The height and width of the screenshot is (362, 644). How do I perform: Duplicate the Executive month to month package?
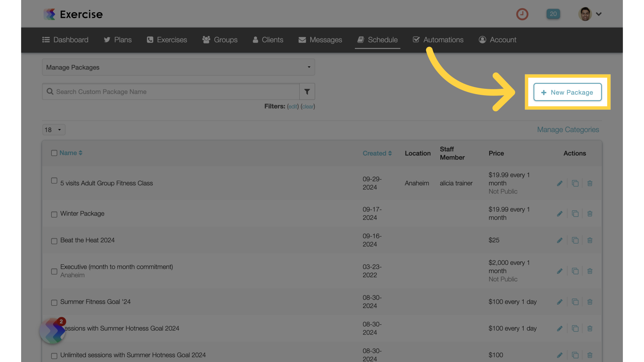tap(575, 271)
